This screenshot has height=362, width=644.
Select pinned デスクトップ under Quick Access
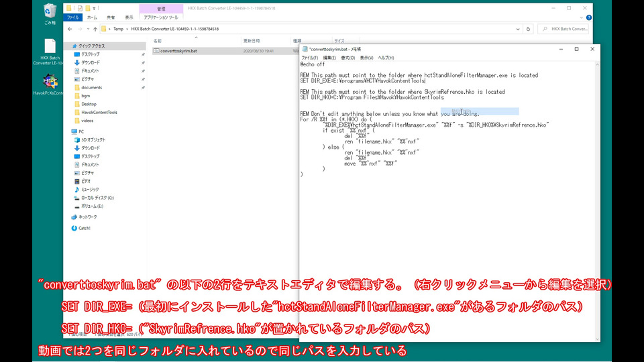(x=91, y=54)
